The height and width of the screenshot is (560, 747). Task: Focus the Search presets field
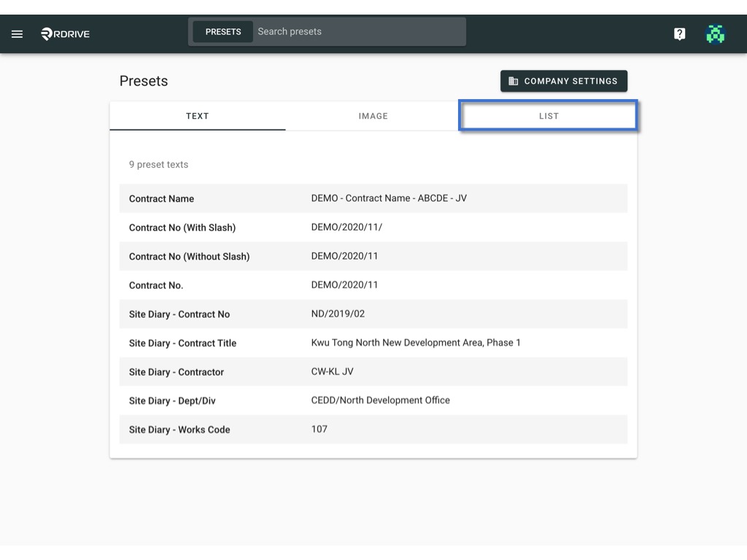[x=359, y=32]
